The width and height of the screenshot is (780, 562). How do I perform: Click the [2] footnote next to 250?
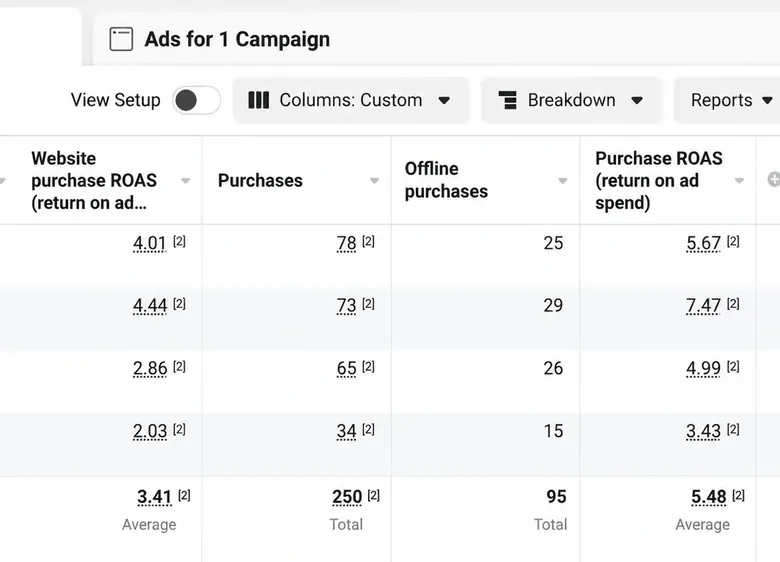pos(373,495)
